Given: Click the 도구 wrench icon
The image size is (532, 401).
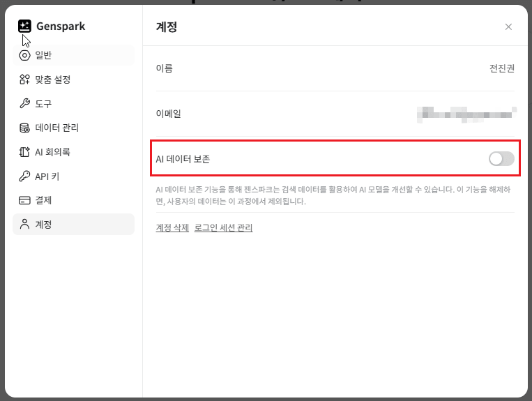Looking at the screenshot, I should (x=24, y=103).
